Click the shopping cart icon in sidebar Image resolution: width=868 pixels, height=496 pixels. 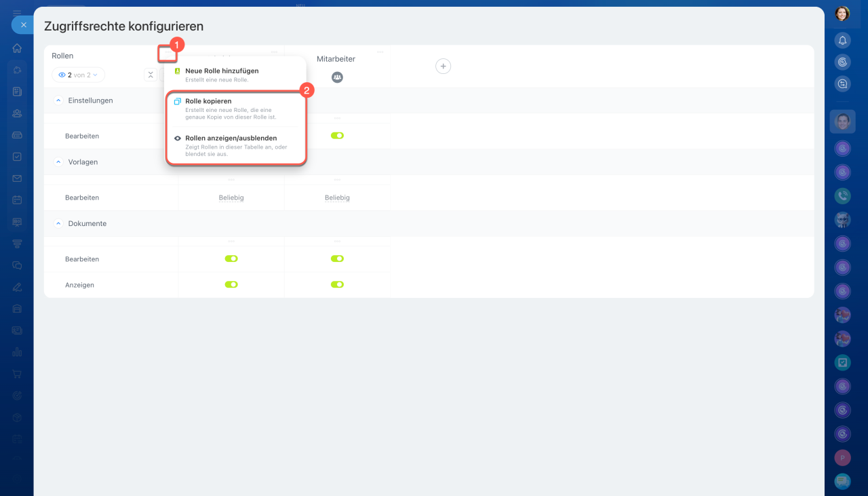pos(17,374)
